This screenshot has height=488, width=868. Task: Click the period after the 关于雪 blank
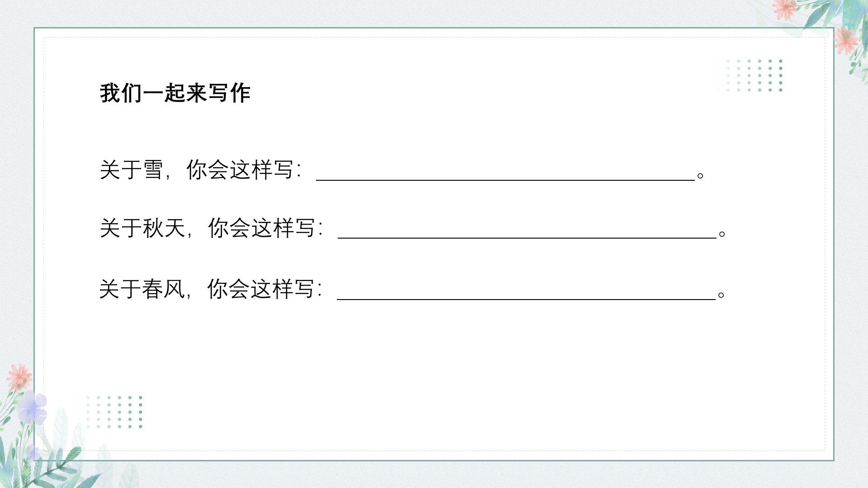click(700, 175)
